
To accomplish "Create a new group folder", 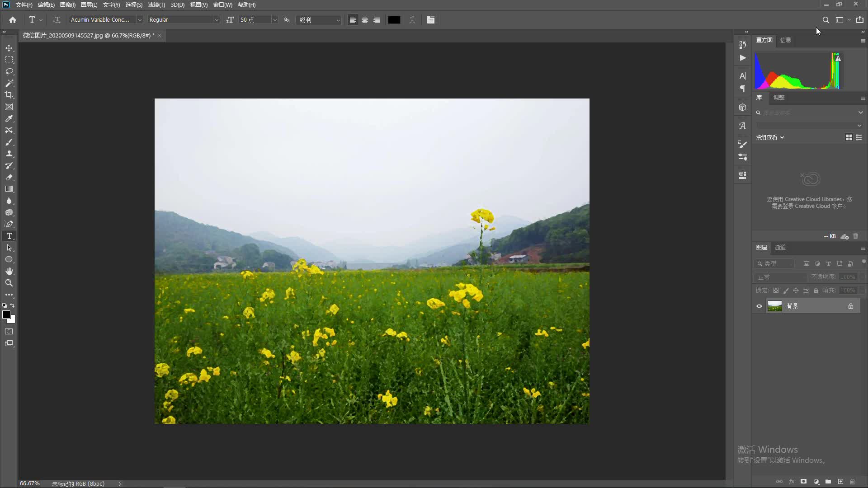I will [828, 482].
